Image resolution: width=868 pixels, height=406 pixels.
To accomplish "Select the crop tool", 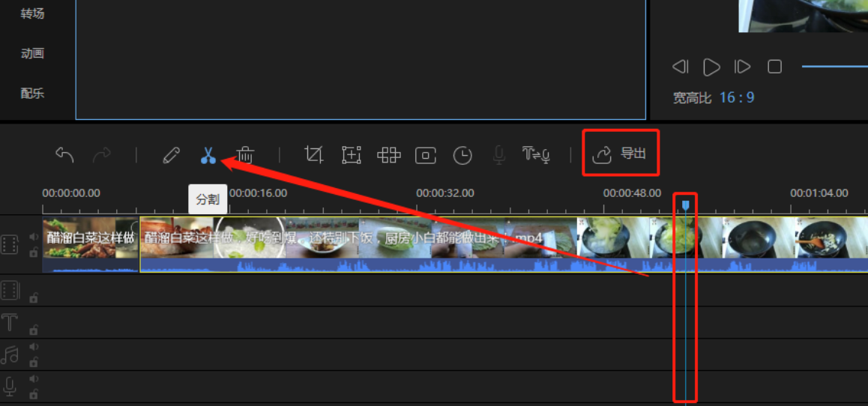I will tap(314, 155).
